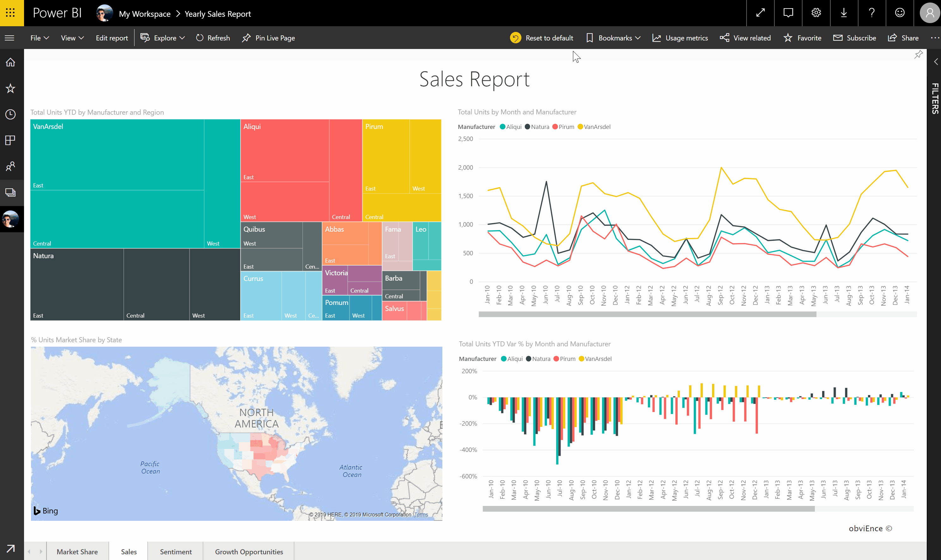This screenshot has width=941, height=560.
Task: Toggle Favorite star for this report
Action: click(x=803, y=38)
